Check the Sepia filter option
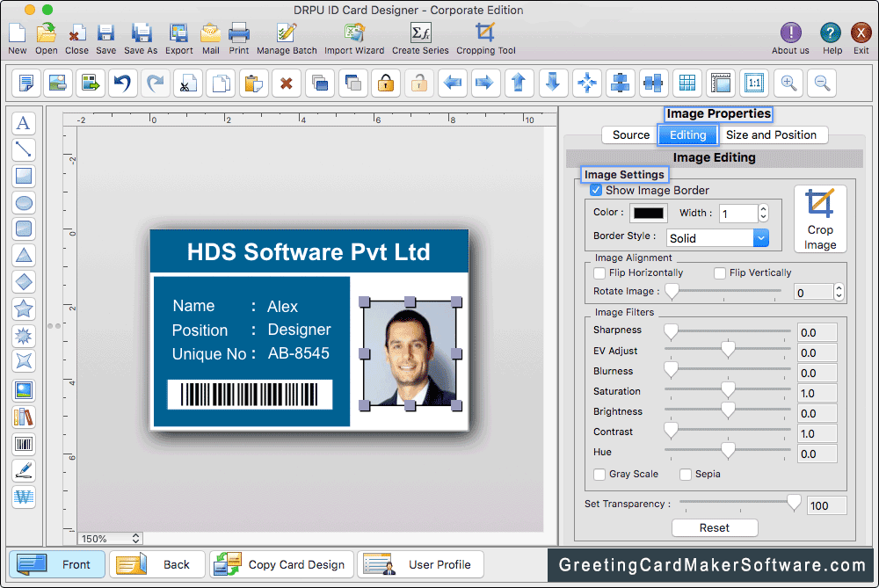This screenshot has height=588, width=879. click(686, 475)
